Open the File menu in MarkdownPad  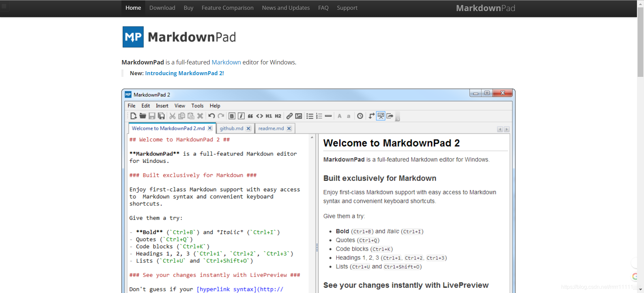(131, 106)
